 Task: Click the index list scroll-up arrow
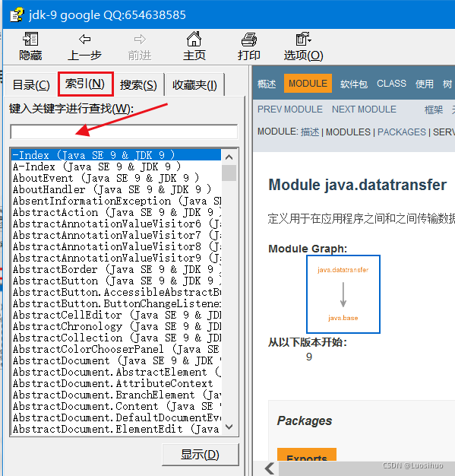(x=229, y=157)
